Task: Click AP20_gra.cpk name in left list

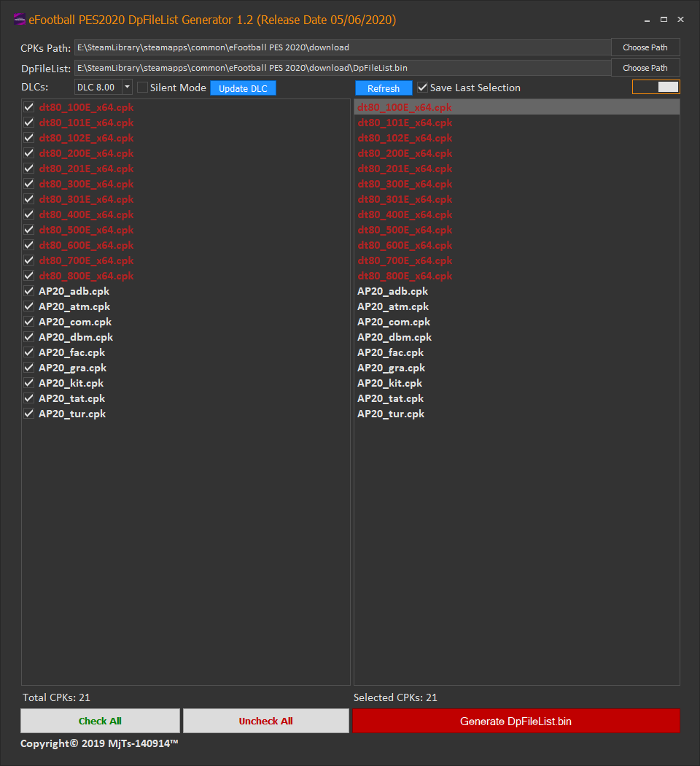Action: coord(73,368)
